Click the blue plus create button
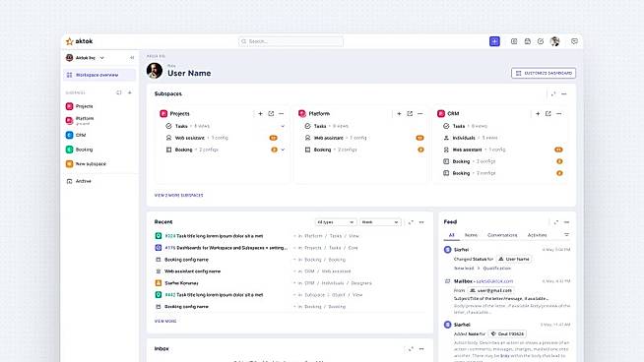 (494, 41)
